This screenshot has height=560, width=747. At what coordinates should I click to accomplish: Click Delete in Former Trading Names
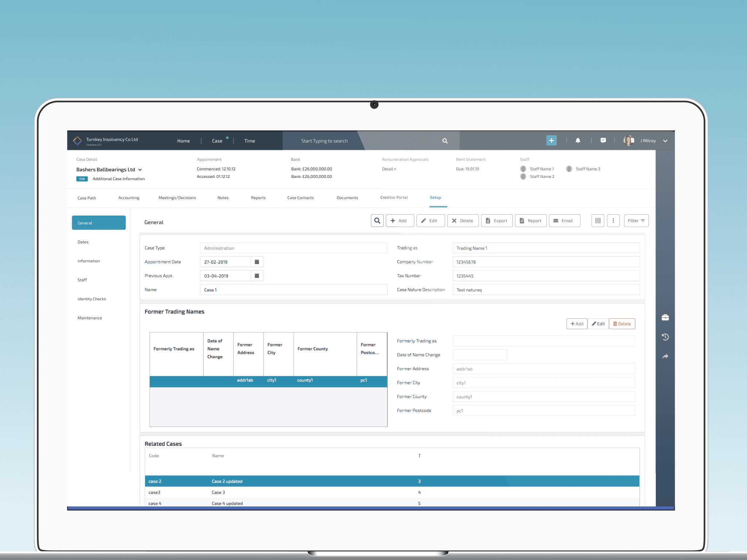pyautogui.click(x=622, y=324)
